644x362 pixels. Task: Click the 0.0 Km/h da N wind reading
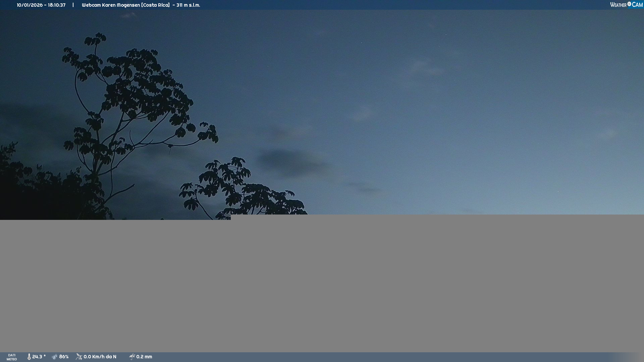point(100,357)
